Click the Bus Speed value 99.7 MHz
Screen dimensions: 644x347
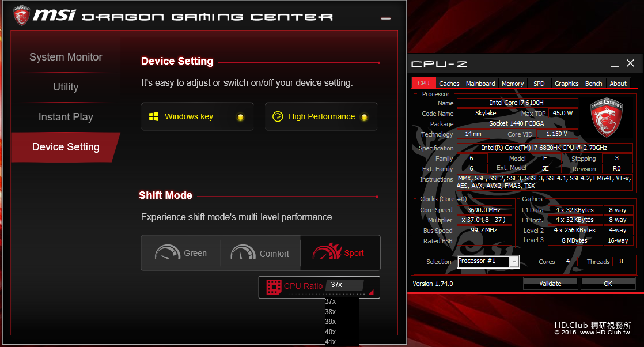484,230
